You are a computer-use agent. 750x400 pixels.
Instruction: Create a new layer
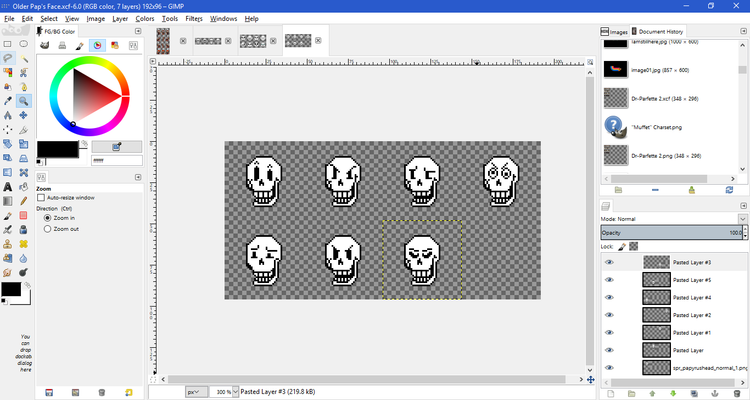pyautogui.click(x=610, y=394)
